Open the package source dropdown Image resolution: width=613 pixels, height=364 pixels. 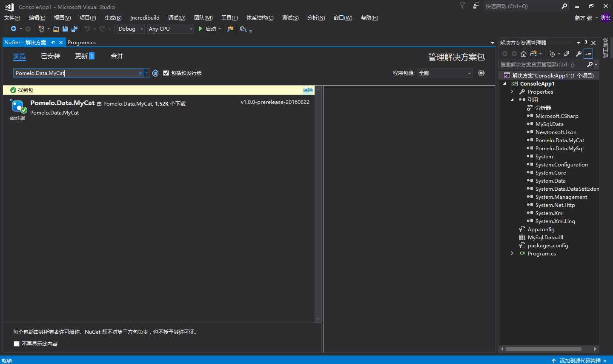(444, 73)
